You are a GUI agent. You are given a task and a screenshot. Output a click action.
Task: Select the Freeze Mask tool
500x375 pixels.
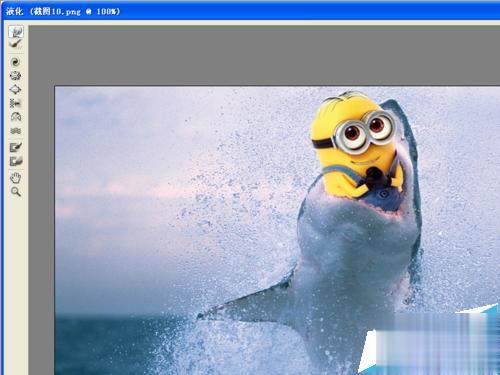pyautogui.click(x=16, y=147)
